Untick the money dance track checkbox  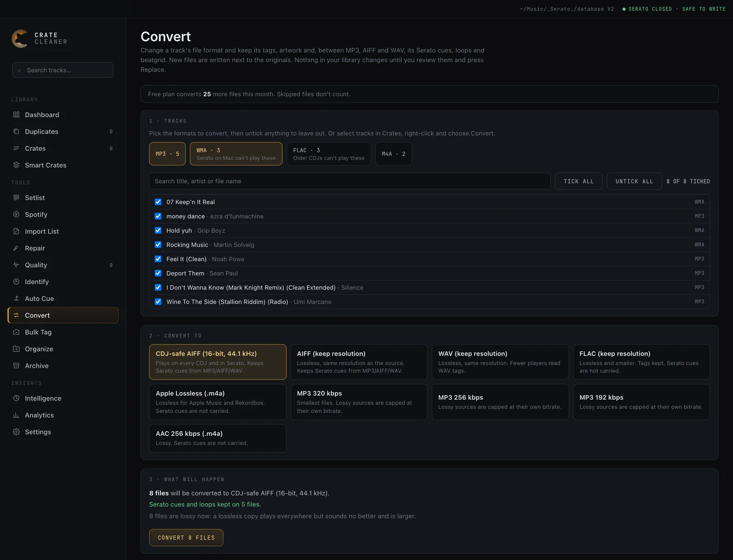158,216
